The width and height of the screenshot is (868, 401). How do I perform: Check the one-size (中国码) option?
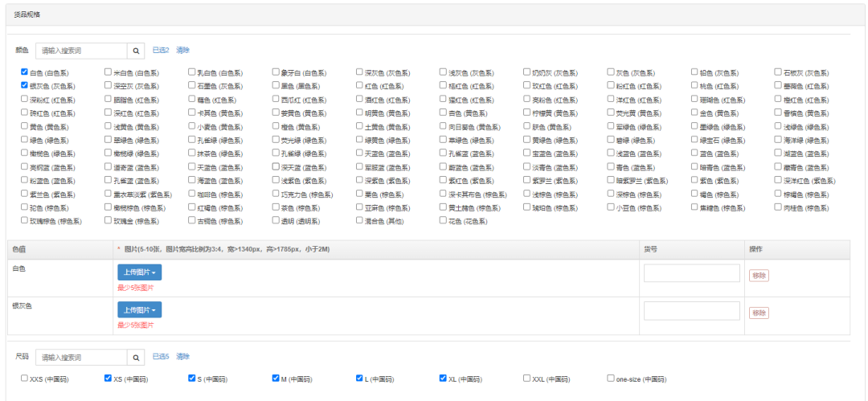[611, 378]
